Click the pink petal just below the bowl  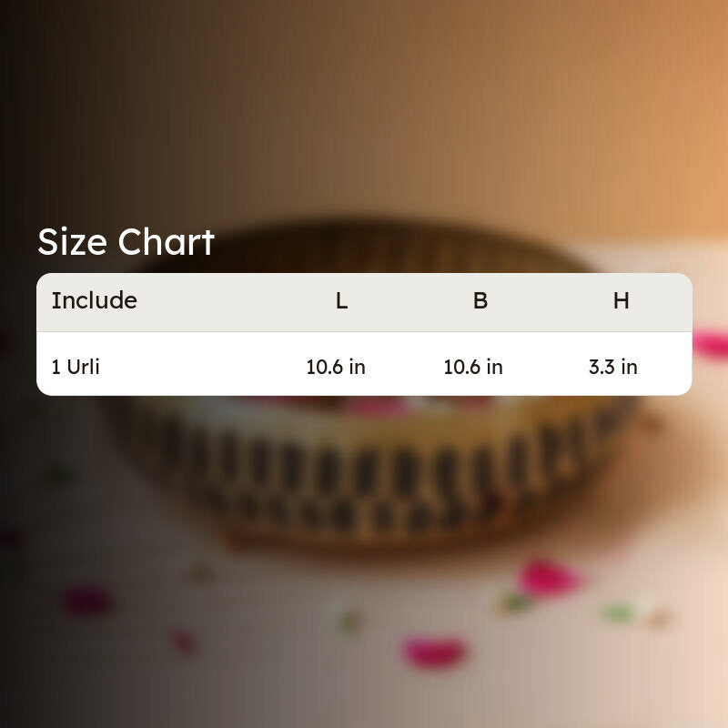click(x=549, y=578)
